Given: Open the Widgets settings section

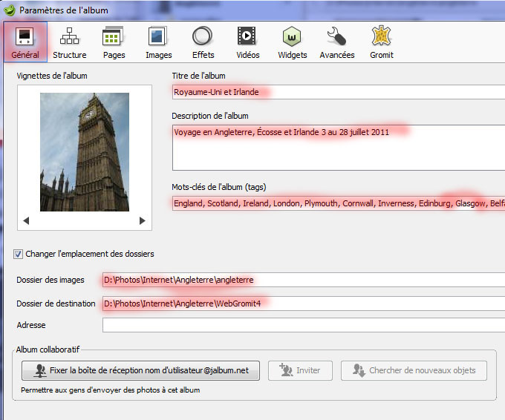Looking at the screenshot, I should 292,42.
